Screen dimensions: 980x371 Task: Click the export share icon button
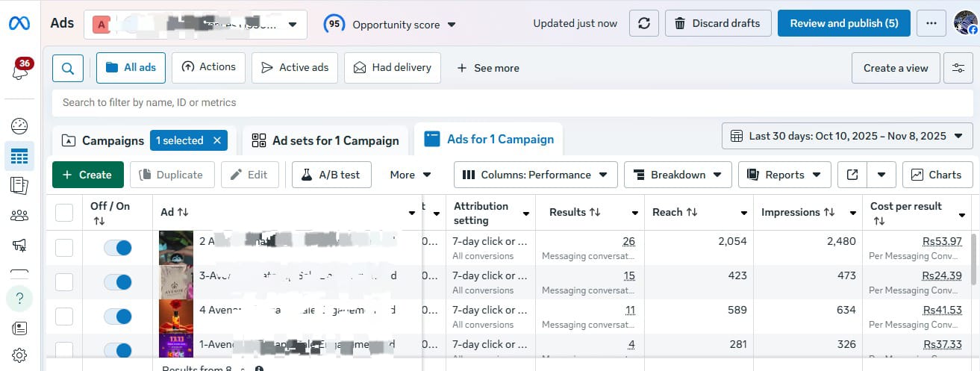(852, 175)
